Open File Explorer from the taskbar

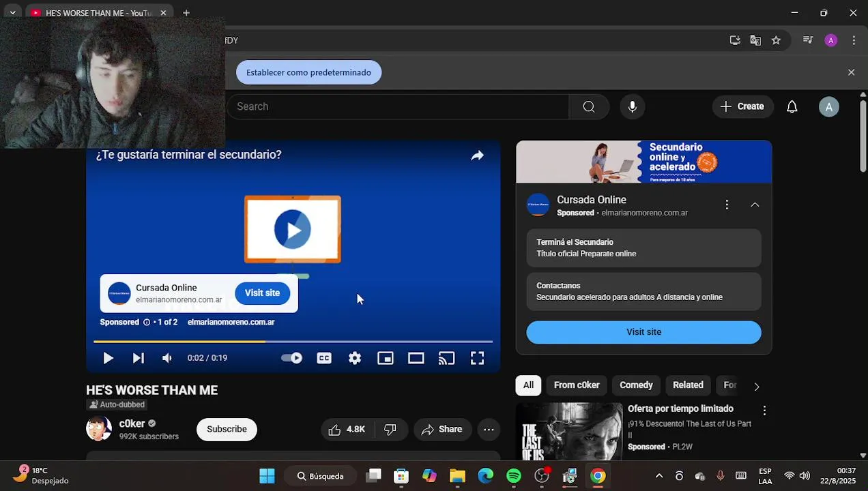[x=457, y=476]
